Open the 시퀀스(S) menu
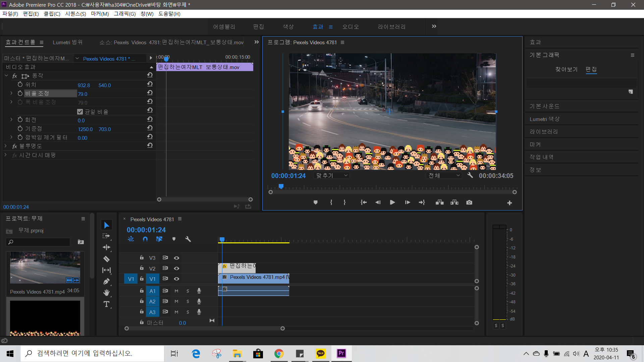 click(75, 14)
